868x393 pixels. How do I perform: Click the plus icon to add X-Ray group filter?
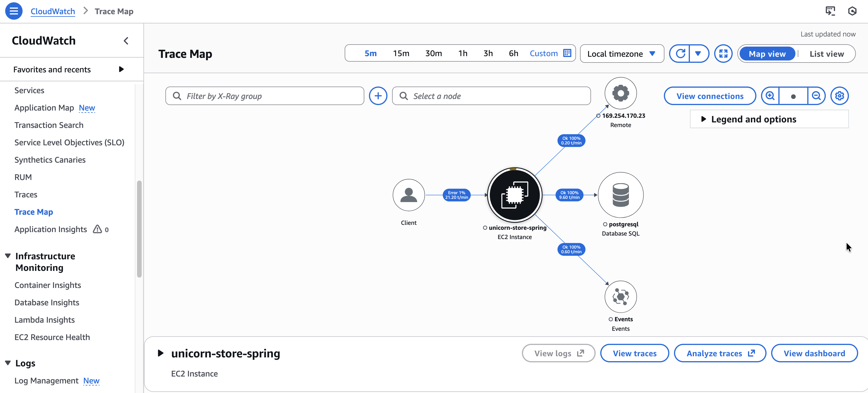point(378,96)
